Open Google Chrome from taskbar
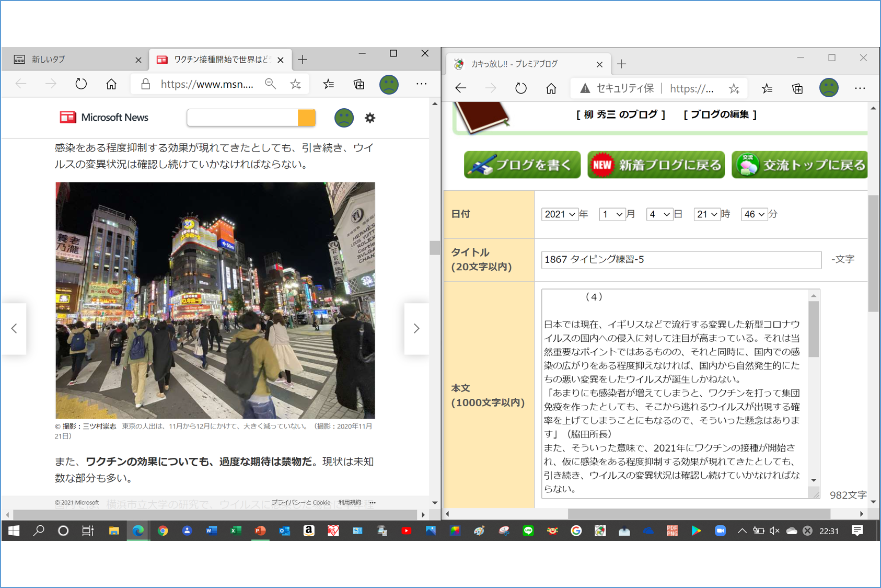Image resolution: width=881 pixels, height=588 pixels. point(163,531)
